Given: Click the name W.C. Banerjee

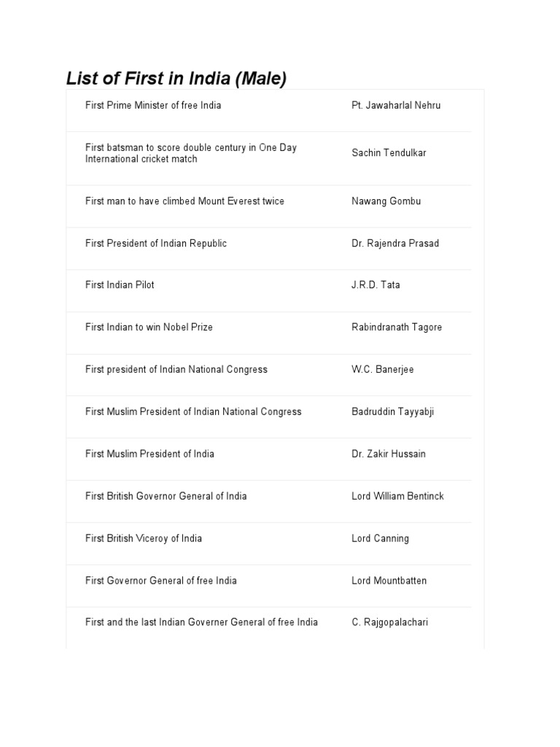Looking at the screenshot, I should pos(382,370).
